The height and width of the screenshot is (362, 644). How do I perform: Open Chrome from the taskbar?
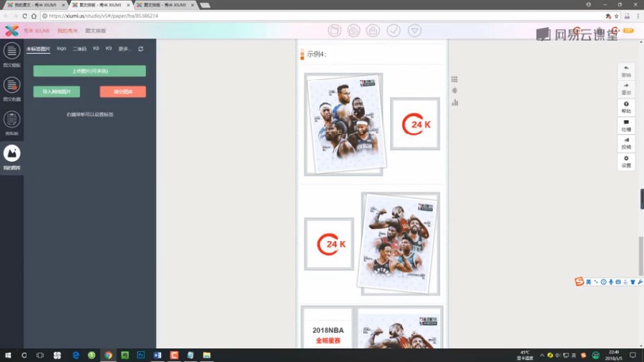[x=108, y=355]
